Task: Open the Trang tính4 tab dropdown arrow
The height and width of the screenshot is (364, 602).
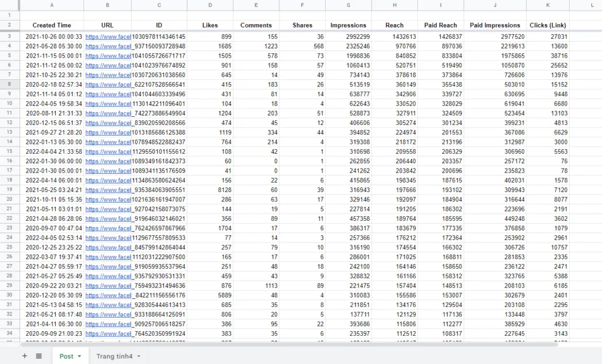Action: pos(139,356)
